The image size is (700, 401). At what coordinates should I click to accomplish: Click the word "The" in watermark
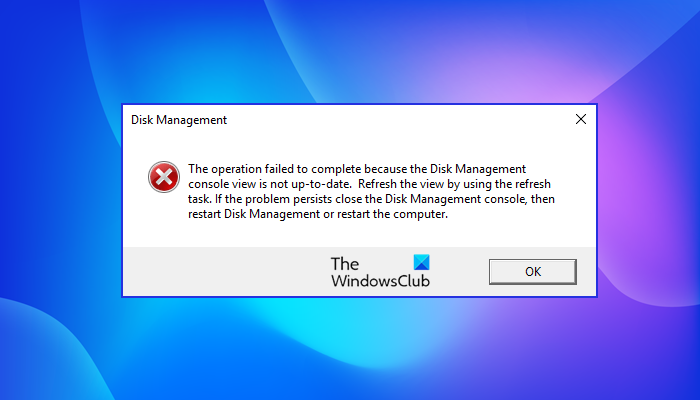pos(344,264)
